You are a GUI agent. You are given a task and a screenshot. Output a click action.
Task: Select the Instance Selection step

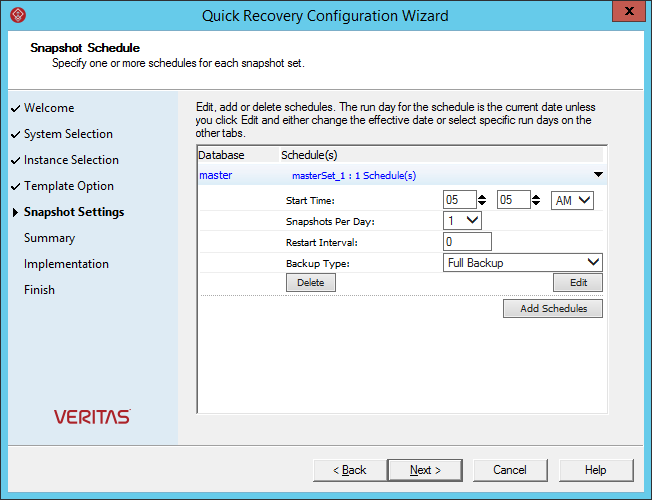[x=71, y=160]
